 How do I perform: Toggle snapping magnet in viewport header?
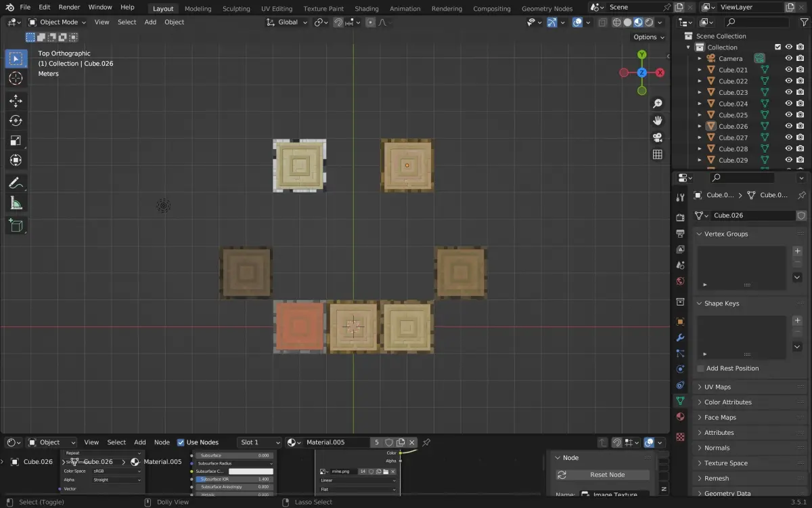click(x=338, y=22)
